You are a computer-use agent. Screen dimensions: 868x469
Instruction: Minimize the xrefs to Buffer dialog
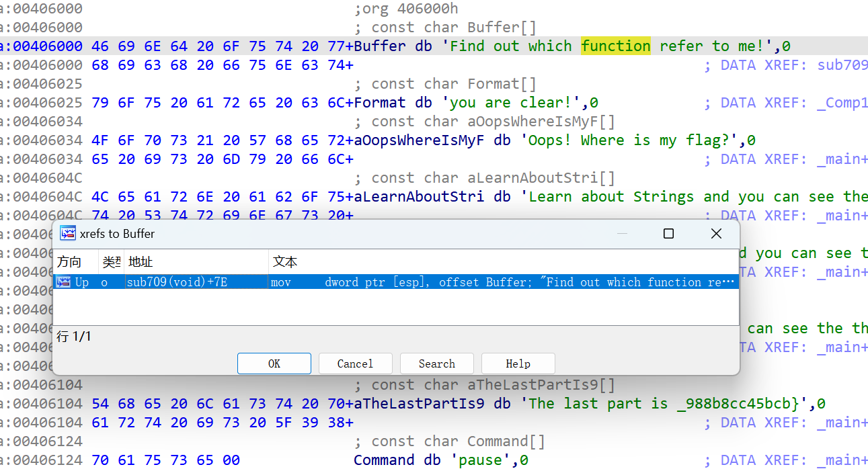click(623, 234)
